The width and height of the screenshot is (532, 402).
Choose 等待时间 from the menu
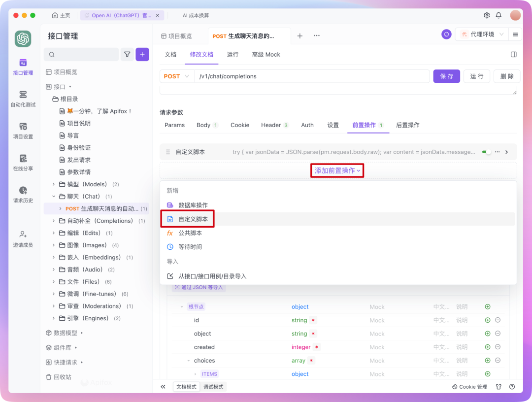(190, 247)
